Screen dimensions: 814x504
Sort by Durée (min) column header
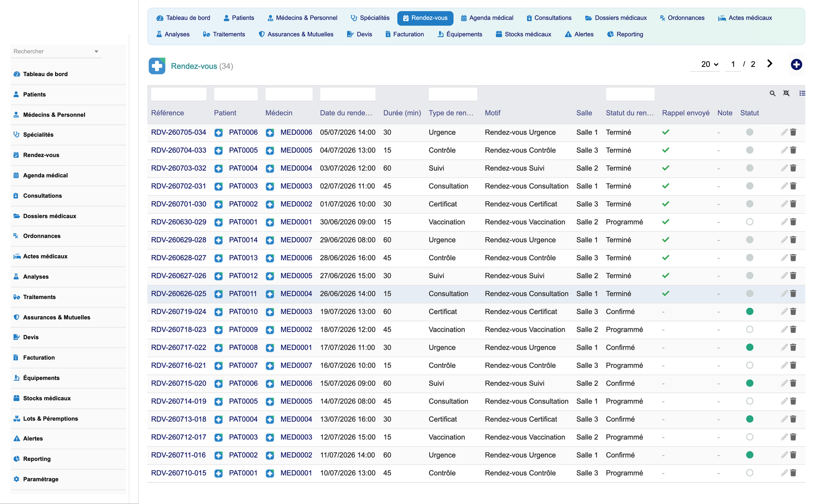tap(402, 113)
